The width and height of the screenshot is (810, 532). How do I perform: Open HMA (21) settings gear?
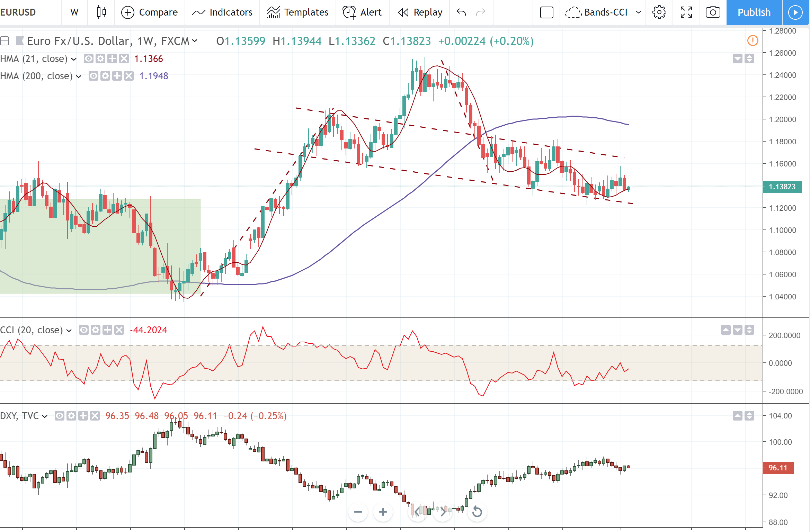pos(100,58)
